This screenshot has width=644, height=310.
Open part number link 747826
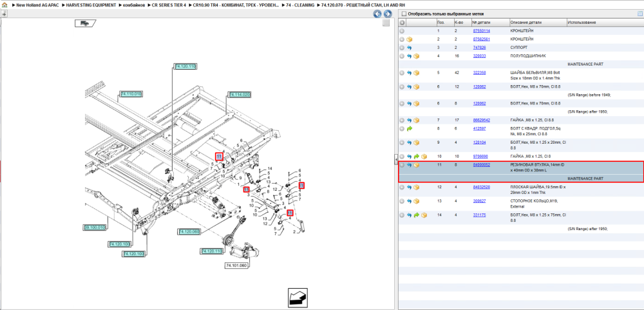pos(480,48)
